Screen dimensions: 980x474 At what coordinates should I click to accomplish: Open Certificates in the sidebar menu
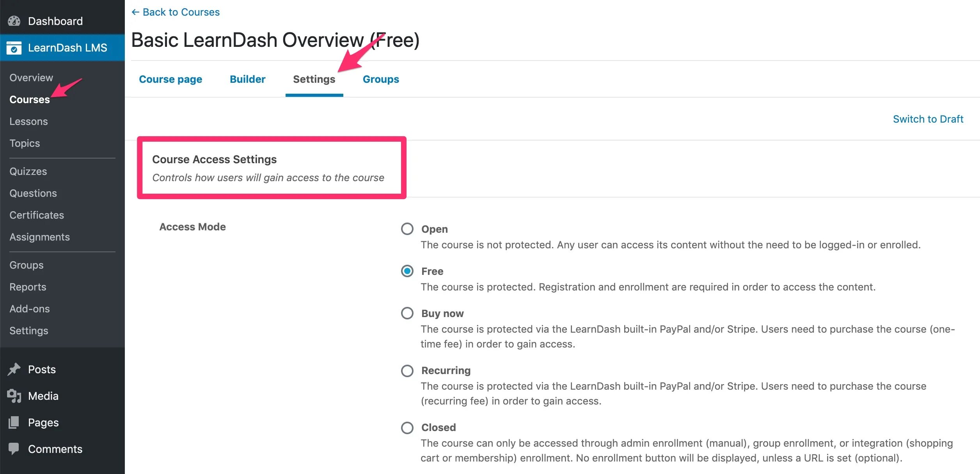(x=37, y=215)
